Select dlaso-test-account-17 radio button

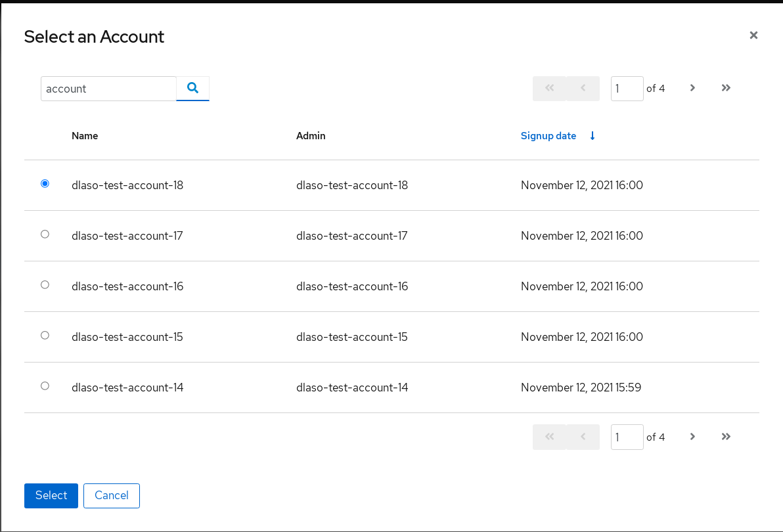point(45,234)
